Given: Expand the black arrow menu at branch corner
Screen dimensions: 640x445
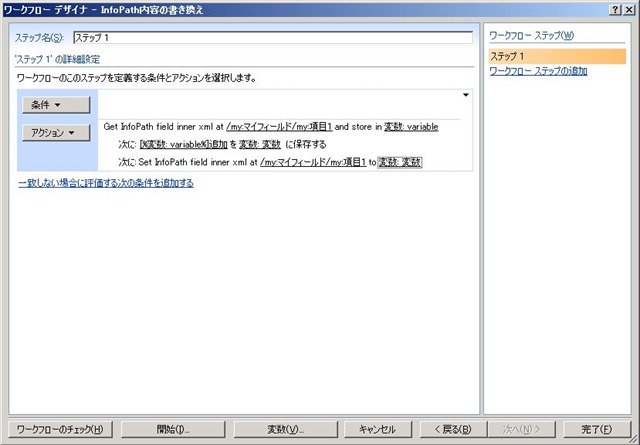Looking at the screenshot, I should point(466,95).
